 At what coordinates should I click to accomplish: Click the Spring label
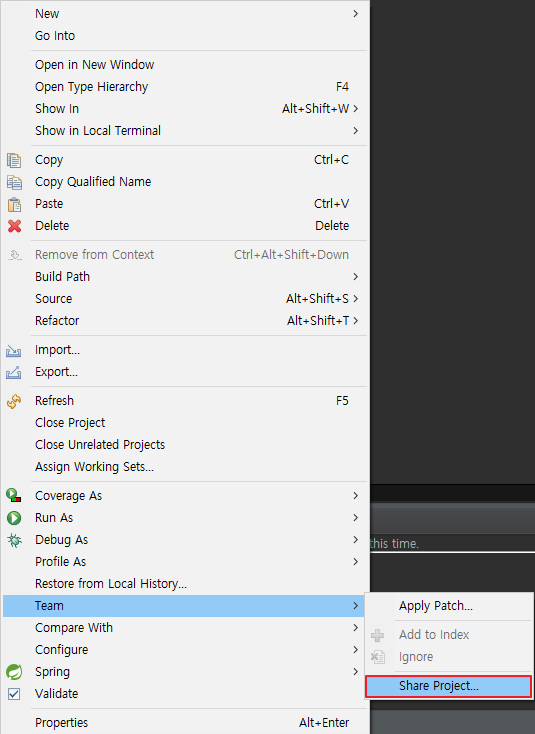pos(52,672)
